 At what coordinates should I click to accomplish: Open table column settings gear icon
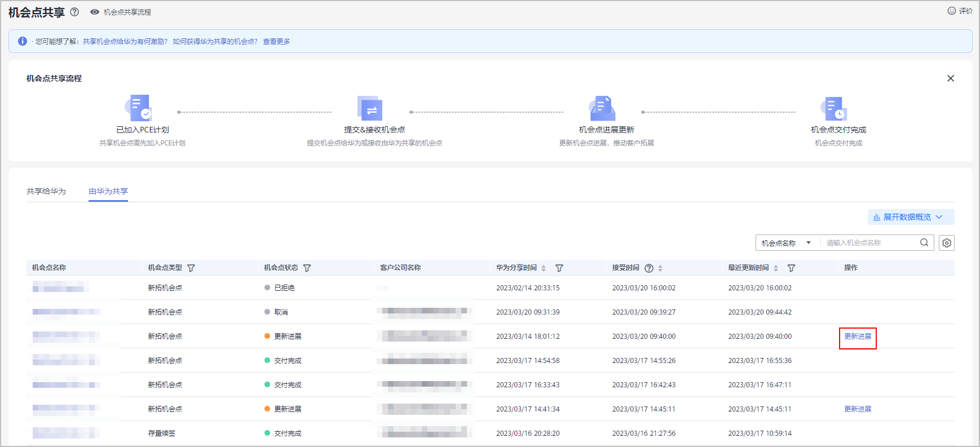coord(946,243)
